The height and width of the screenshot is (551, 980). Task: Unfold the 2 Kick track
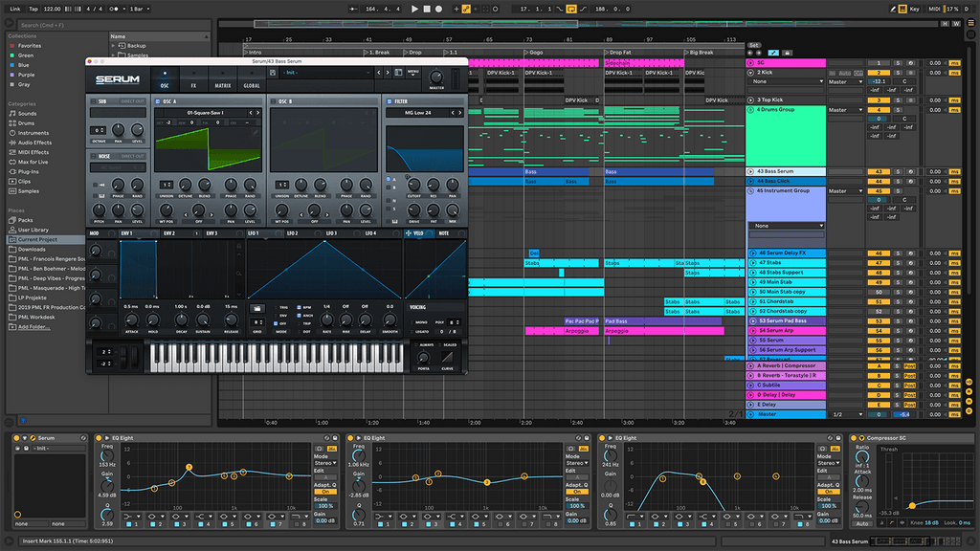pos(750,73)
